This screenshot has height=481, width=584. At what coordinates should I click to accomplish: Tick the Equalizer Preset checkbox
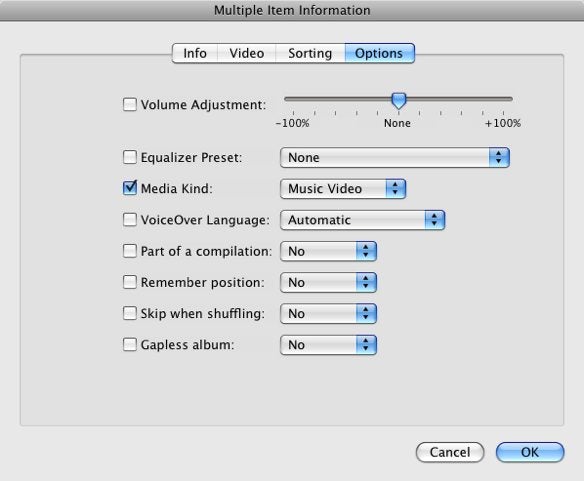(x=130, y=157)
